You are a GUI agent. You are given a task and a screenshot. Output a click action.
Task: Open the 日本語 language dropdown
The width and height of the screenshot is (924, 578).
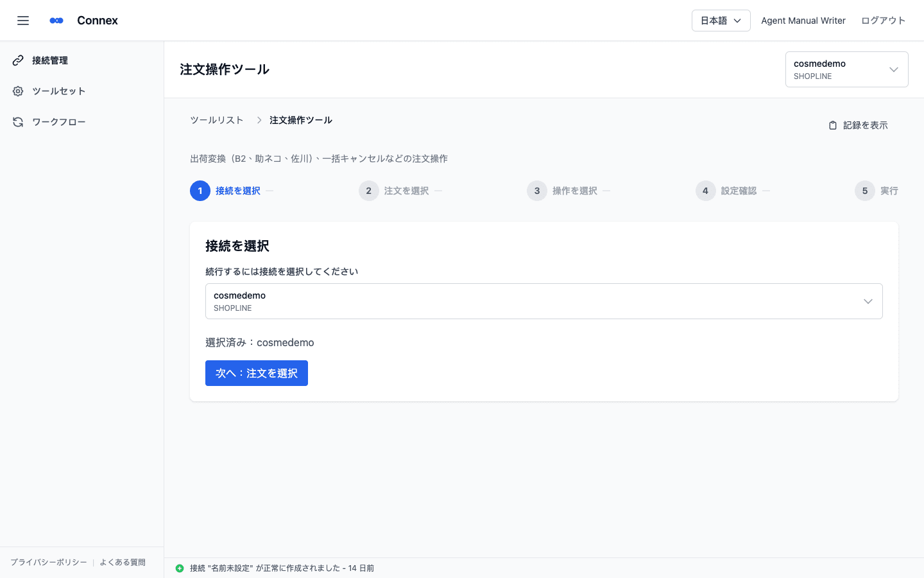click(721, 21)
